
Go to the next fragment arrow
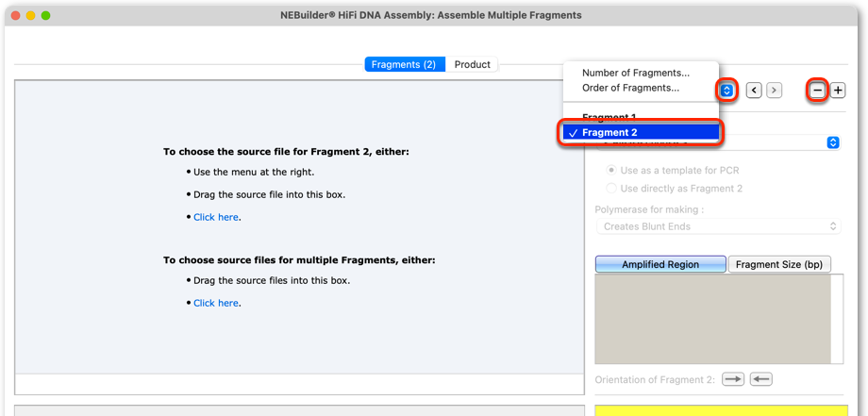[774, 91]
